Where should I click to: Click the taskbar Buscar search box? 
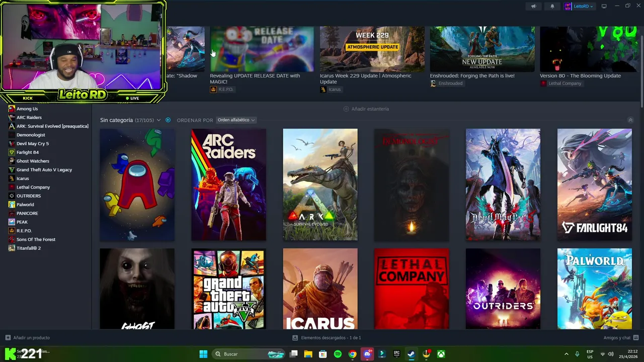point(250,354)
